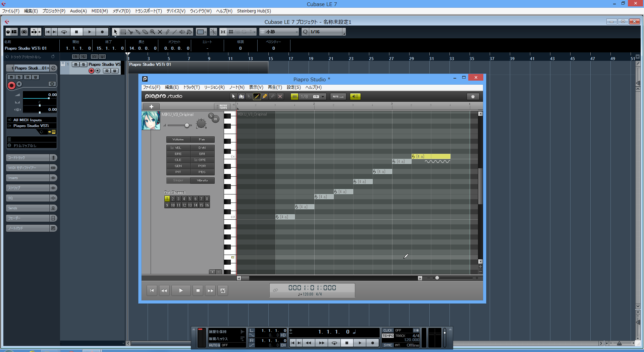Click Piapro Studio delete X tool
Image resolution: width=644 pixels, height=352 pixels.
pyautogui.click(x=280, y=97)
